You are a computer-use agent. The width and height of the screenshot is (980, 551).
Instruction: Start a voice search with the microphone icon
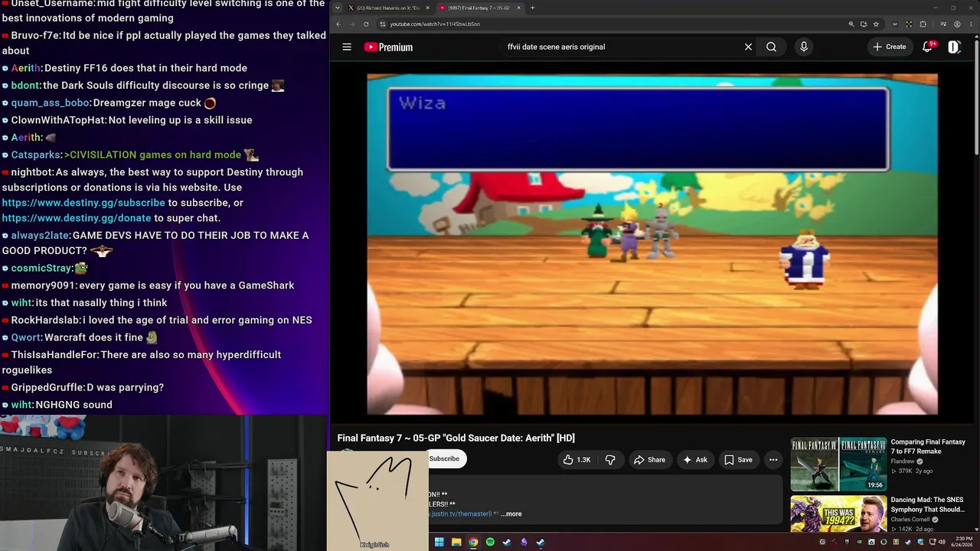point(803,47)
